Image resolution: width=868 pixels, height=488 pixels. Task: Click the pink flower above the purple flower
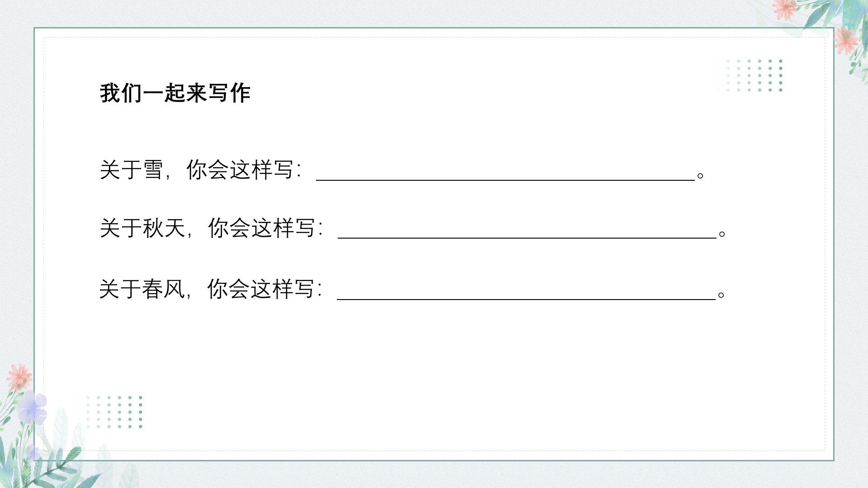tap(19, 377)
